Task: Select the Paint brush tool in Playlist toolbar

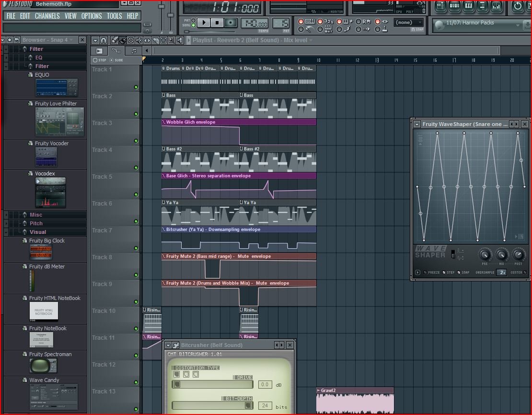Action: [123, 40]
